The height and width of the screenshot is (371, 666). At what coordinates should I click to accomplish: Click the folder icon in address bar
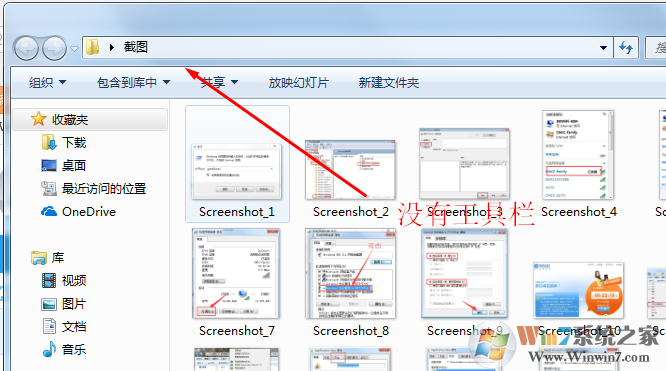pos(92,47)
